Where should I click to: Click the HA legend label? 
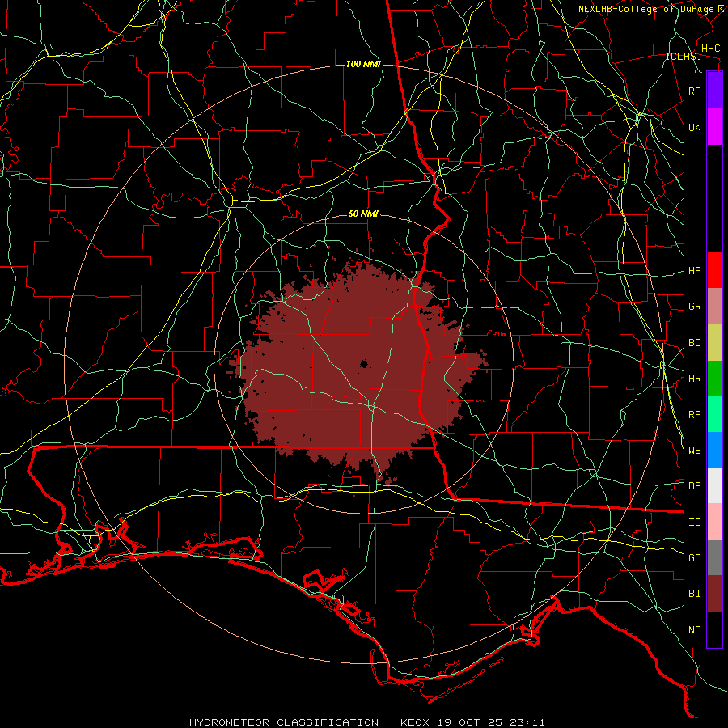695,270
